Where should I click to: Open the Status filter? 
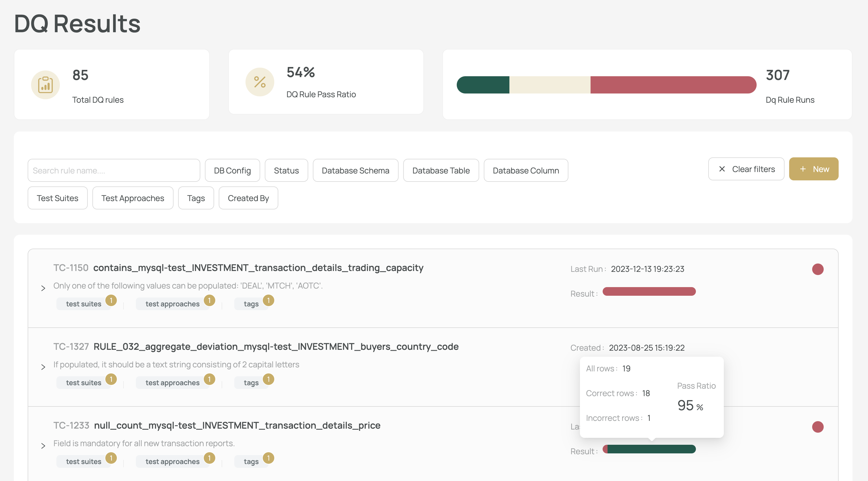point(286,170)
